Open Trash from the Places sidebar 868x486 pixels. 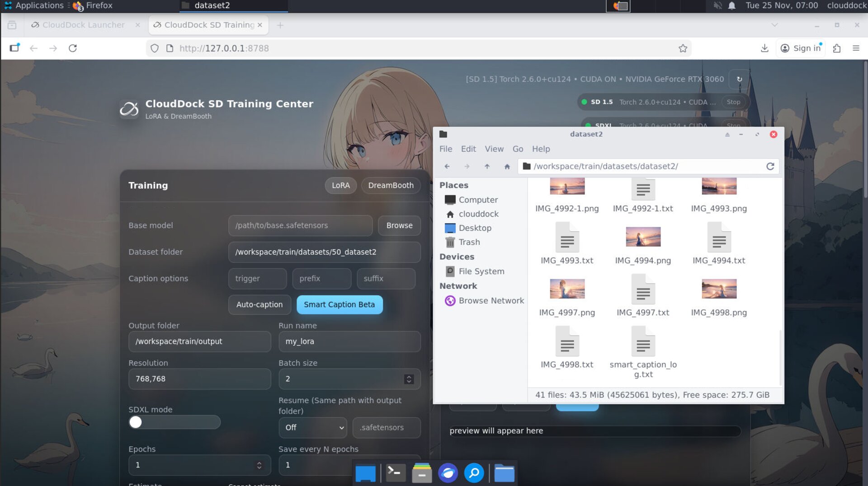coord(469,242)
